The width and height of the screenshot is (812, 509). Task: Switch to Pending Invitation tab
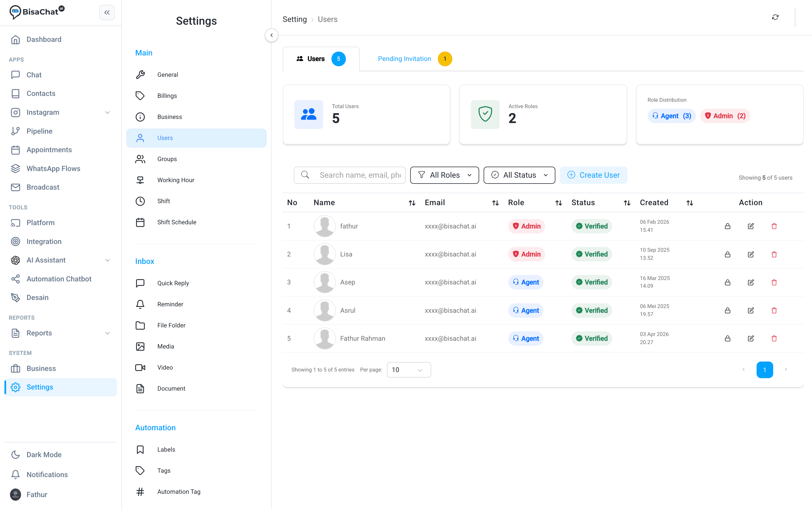click(414, 59)
